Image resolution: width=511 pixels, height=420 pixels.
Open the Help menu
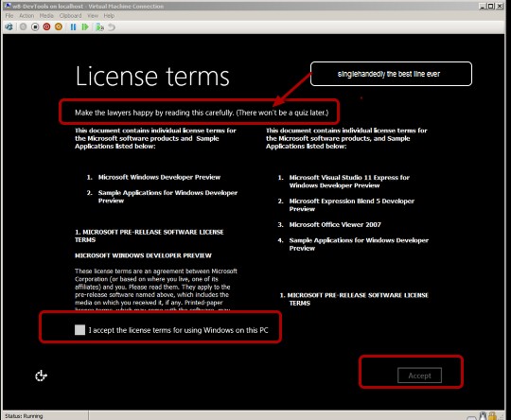(109, 16)
